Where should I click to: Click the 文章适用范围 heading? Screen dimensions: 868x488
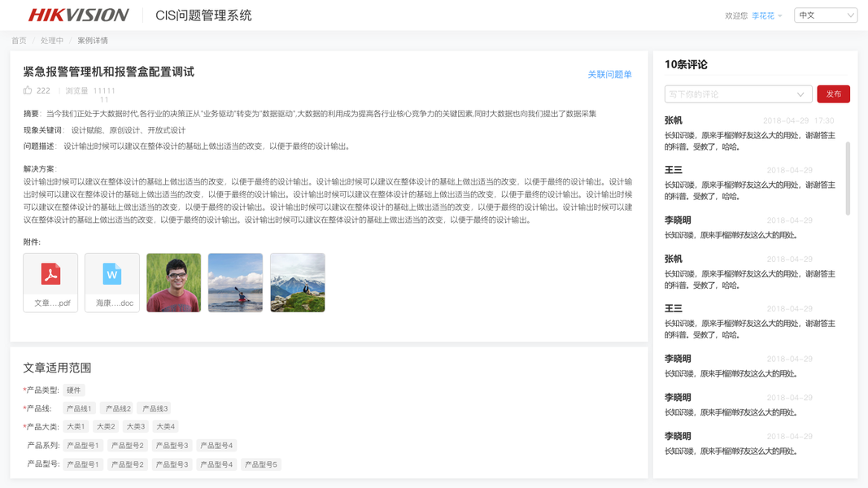tap(57, 368)
